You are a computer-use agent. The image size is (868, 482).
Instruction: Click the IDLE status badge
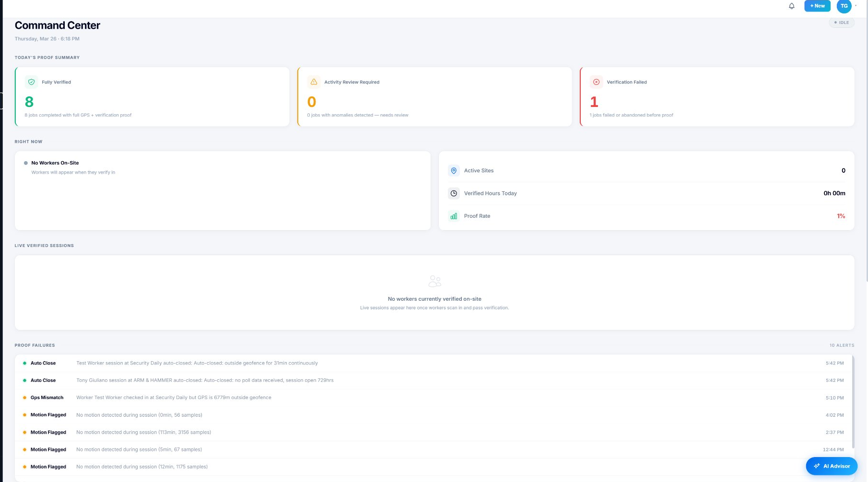click(841, 23)
